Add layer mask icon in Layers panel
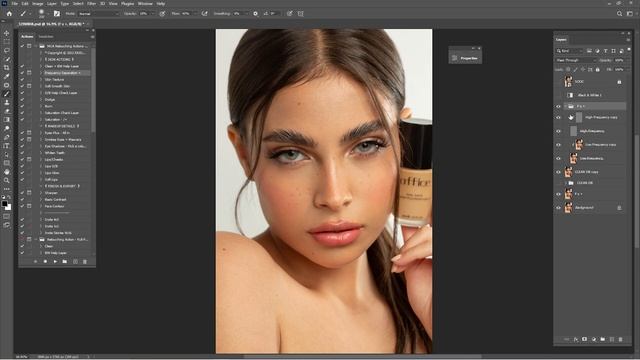Viewport: 640px width, 360px height. tap(584, 339)
